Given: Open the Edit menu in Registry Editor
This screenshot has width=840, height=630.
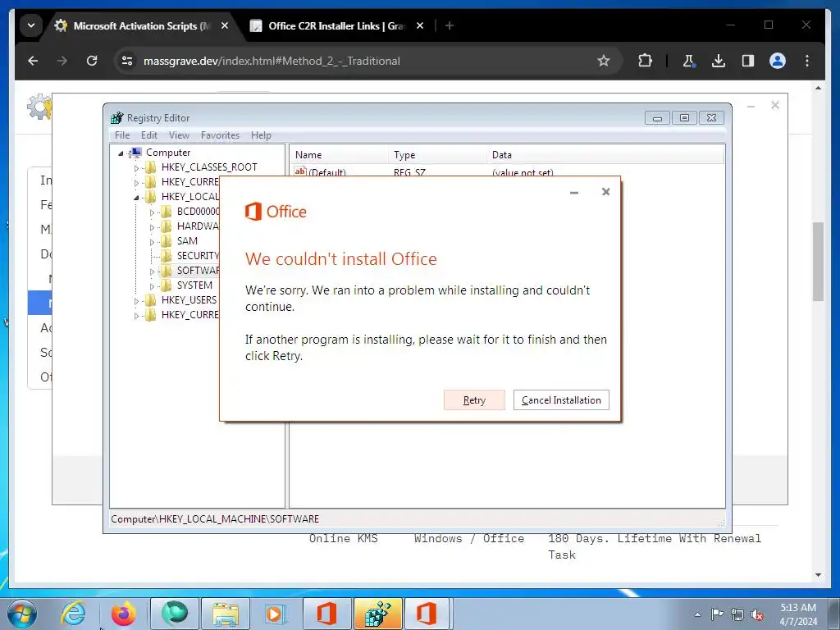Looking at the screenshot, I should [x=149, y=135].
